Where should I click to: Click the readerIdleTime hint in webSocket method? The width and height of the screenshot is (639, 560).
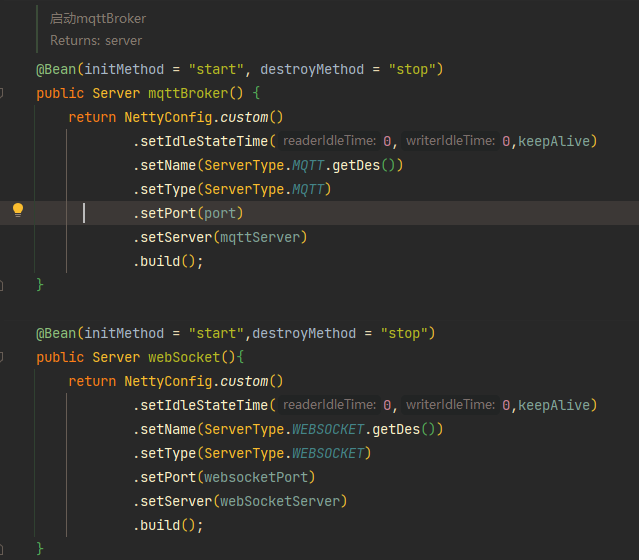[329, 405]
